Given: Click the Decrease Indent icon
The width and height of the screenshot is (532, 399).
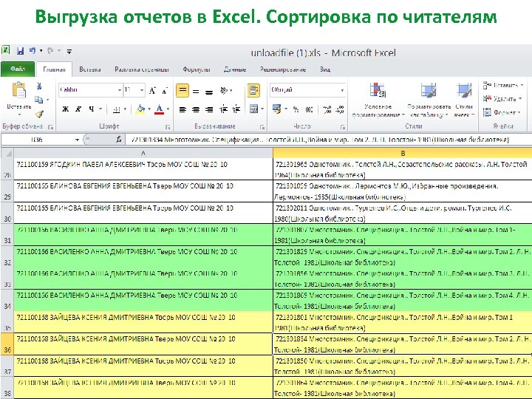Looking at the screenshot, I should pyautogui.click(x=223, y=109).
